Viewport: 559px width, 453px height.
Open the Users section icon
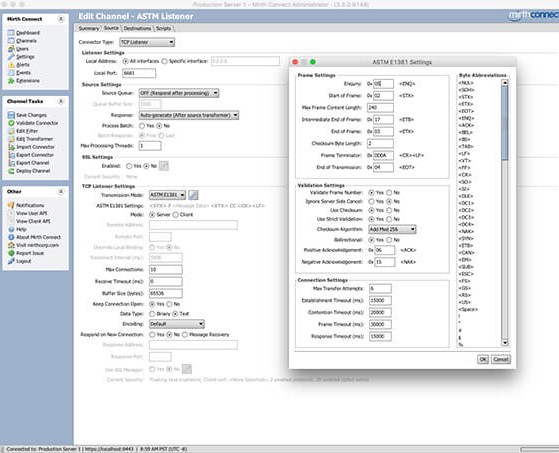pyautogui.click(x=11, y=49)
